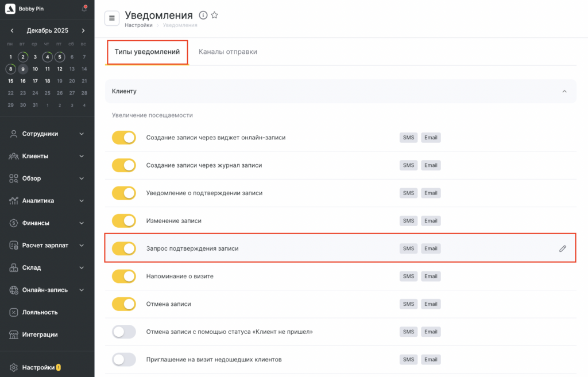Click the pencil edit icon for Запрос подтверждения записи

click(x=563, y=248)
